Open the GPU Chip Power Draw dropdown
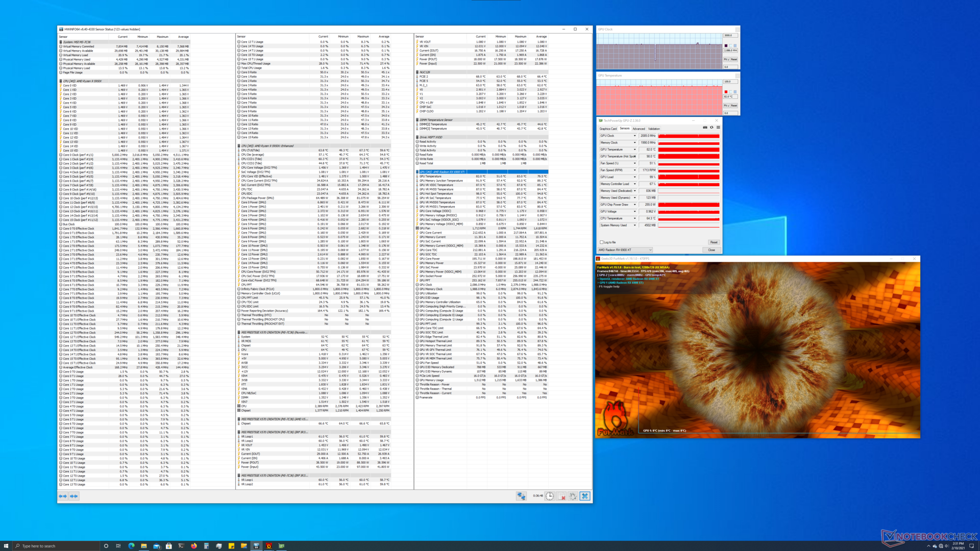Viewport: 980px width, 551px height. (635, 205)
